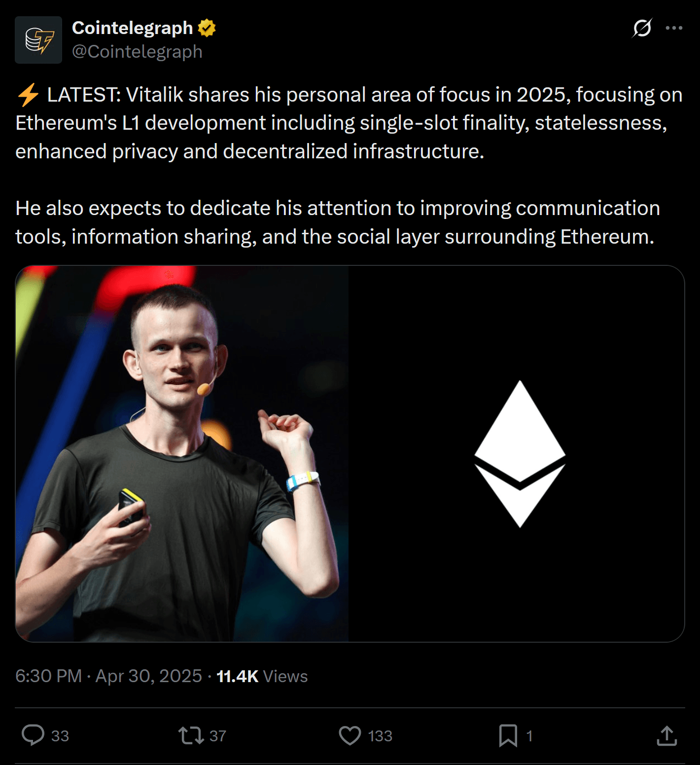Open the speaker-on-stage photo

point(182,454)
